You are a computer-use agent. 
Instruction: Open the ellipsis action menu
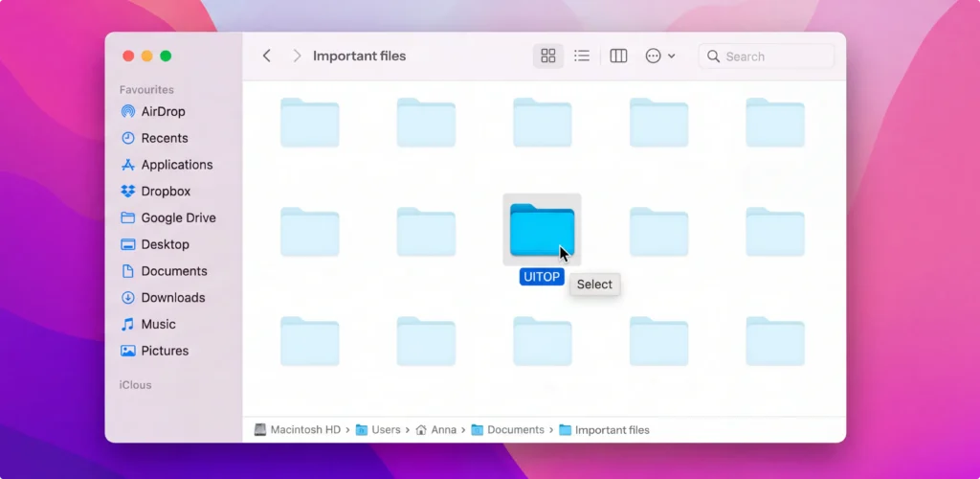click(660, 57)
